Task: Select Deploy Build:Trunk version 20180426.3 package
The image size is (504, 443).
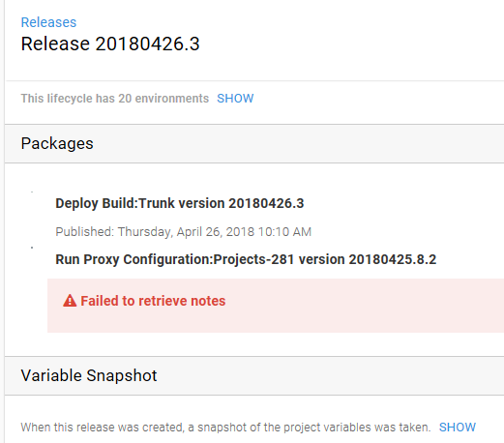Action: tap(180, 203)
